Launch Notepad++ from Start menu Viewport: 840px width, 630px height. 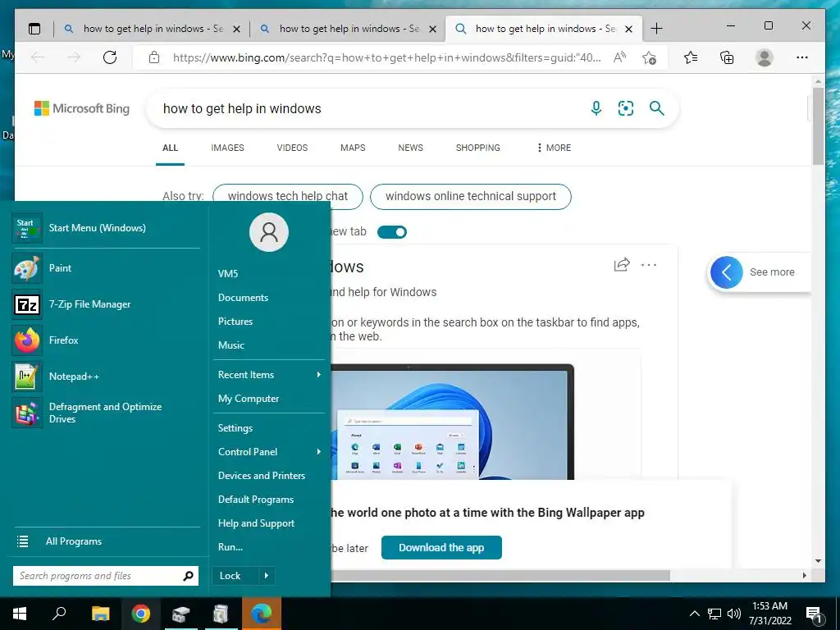pyautogui.click(x=106, y=376)
